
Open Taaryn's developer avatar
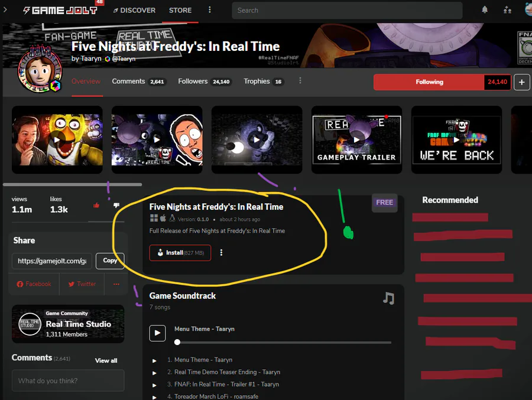40,70
